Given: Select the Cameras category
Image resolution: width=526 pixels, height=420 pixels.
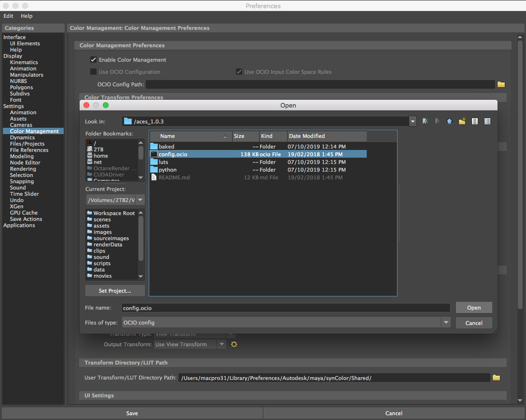Looking at the screenshot, I should [21, 125].
